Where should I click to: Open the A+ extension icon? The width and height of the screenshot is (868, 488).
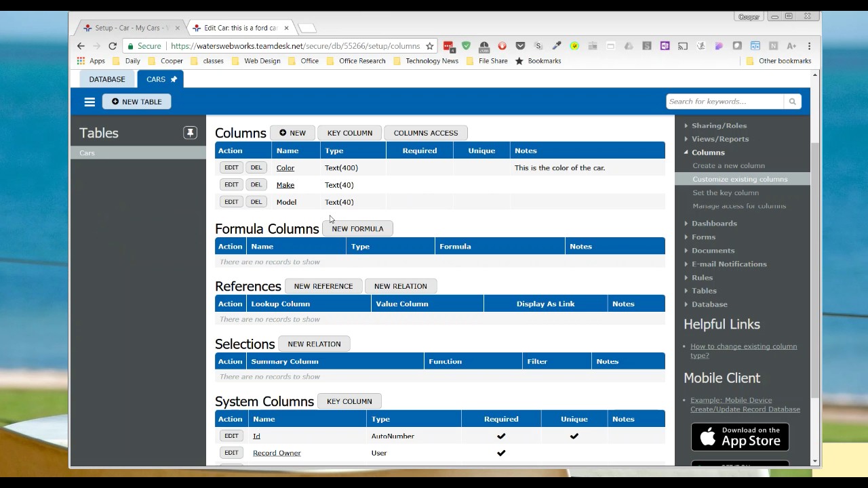(791, 46)
